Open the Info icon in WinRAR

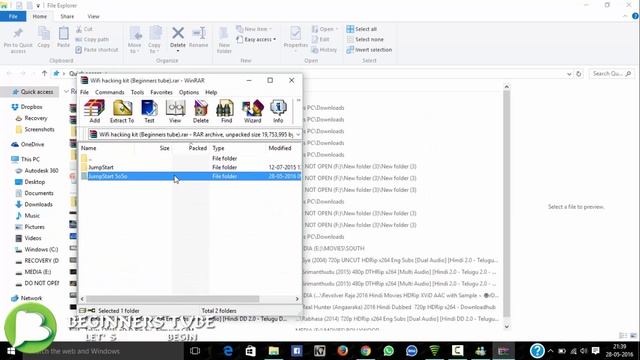[278, 111]
